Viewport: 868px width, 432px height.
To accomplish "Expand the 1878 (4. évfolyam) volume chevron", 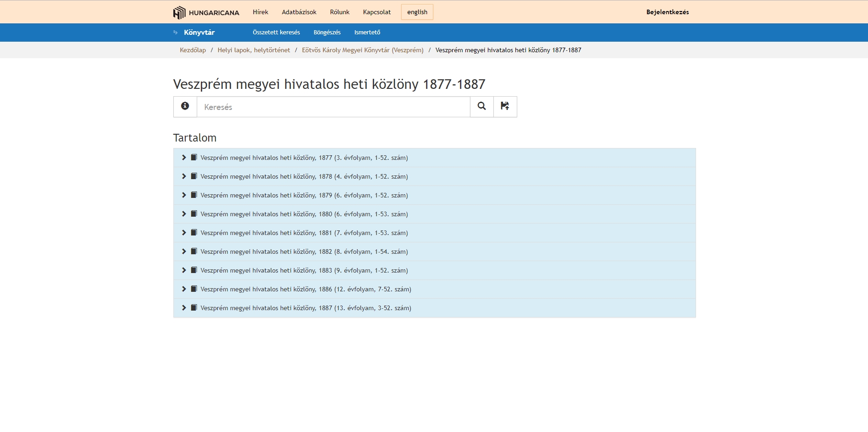I will coord(184,176).
